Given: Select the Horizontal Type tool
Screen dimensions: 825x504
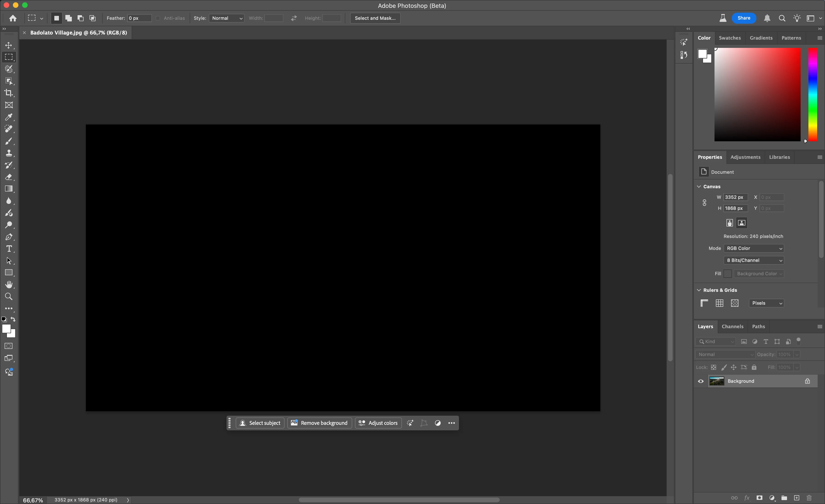Looking at the screenshot, I should point(9,249).
